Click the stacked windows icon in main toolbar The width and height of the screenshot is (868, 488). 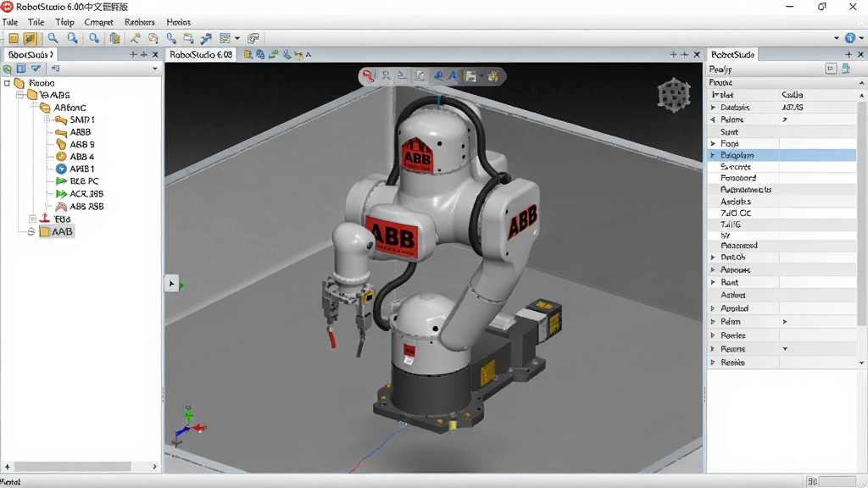tap(253, 38)
